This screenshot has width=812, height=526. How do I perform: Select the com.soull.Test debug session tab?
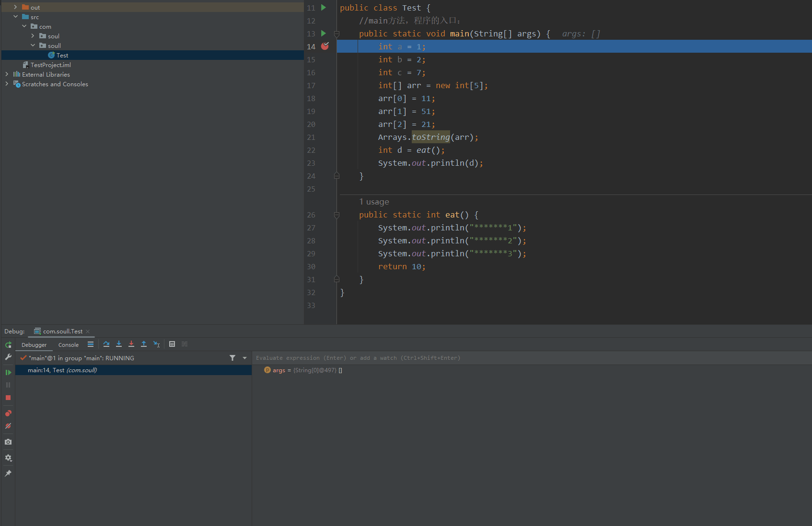62,331
